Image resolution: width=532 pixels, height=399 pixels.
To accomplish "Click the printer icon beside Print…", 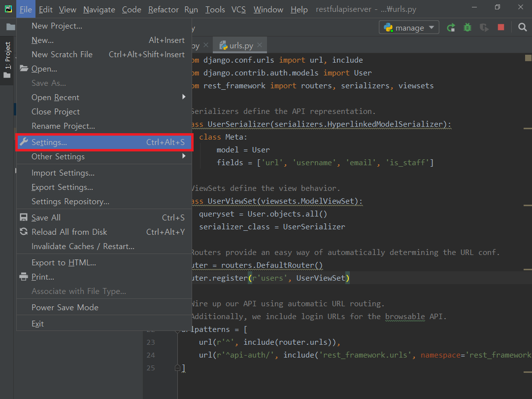I will point(24,276).
